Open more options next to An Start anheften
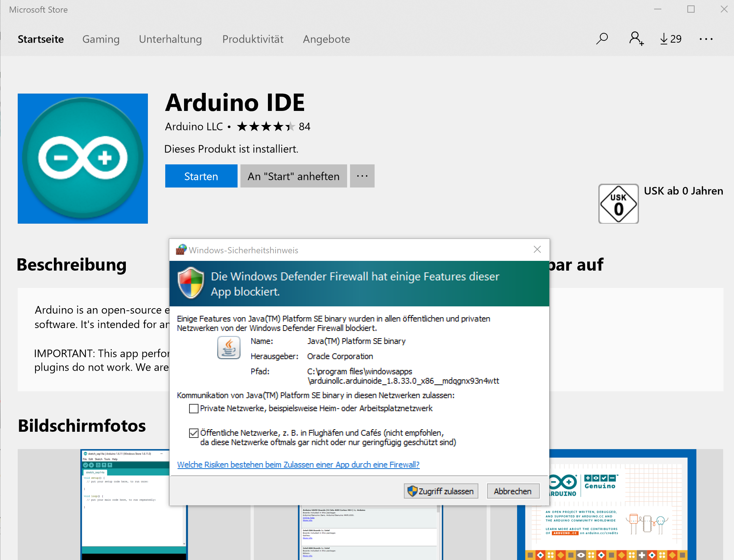 [362, 176]
